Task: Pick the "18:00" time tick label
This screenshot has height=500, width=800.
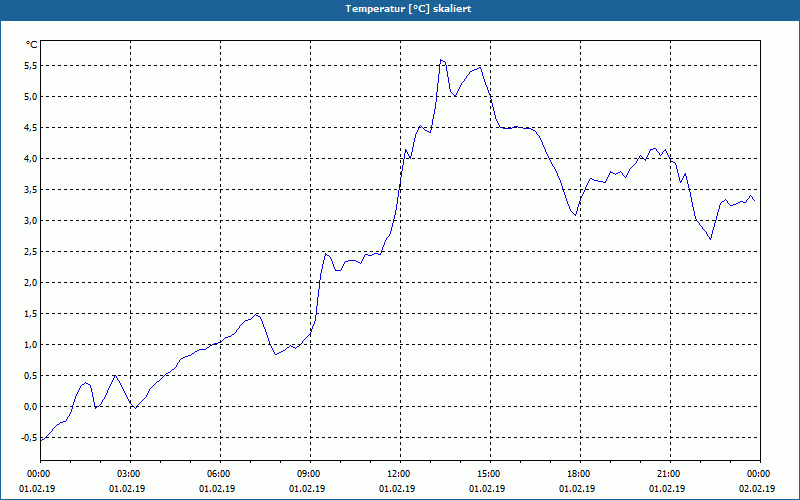Action: (580, 474)
